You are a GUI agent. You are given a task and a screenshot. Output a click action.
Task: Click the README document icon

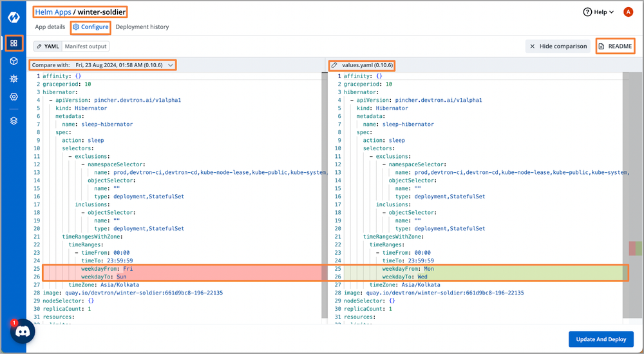tap(601, 46)
